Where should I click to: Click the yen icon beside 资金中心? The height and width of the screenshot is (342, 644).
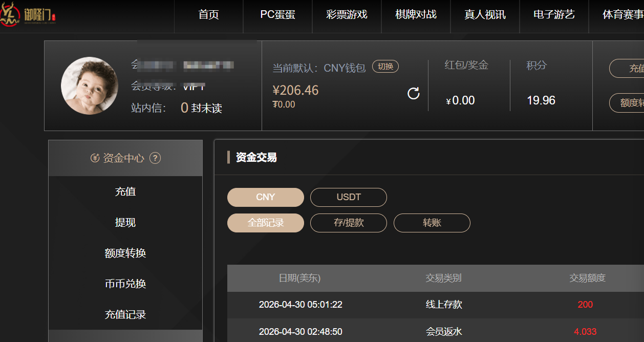pyautogui.click(x=95, y=158)
